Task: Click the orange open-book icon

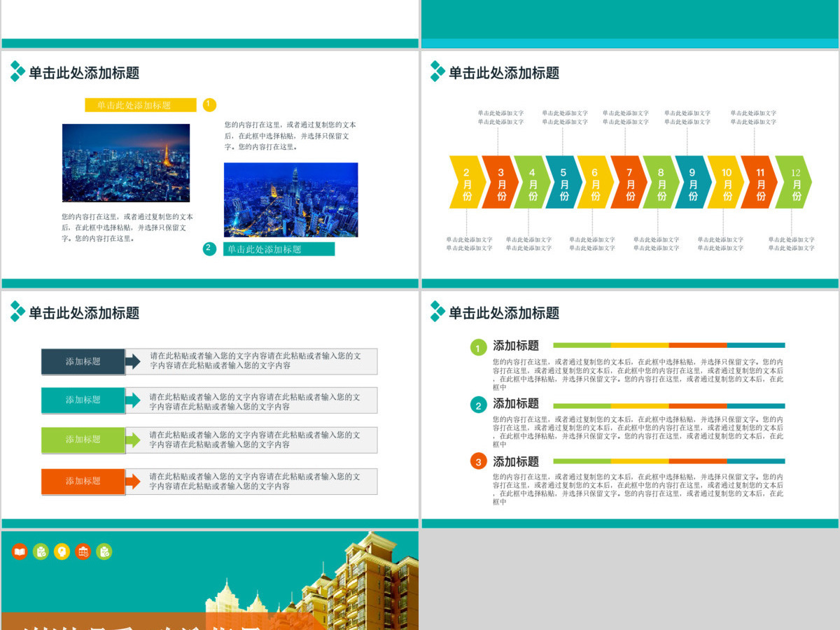Action: (x=20, y=552)
